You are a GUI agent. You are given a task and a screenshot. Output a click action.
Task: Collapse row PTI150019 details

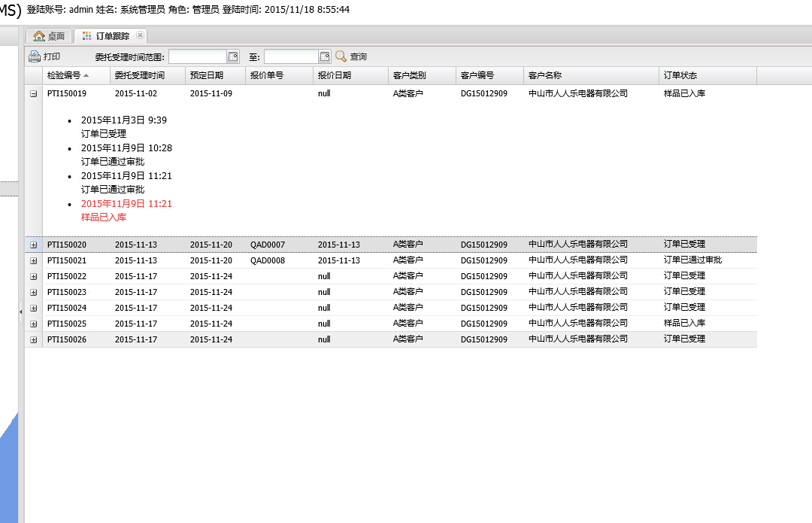pos(33,94)
